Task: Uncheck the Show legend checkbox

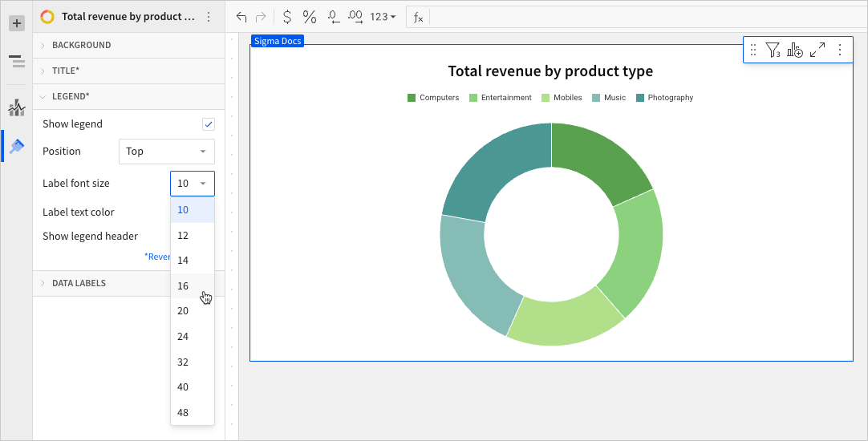Action: pyautogui.click(x=209, y=124)
